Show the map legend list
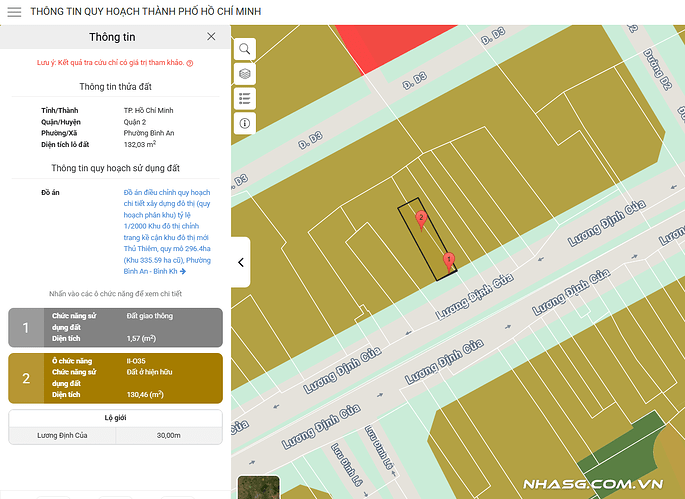This screenshot has height=499, width=685. [x=245, y=98]
